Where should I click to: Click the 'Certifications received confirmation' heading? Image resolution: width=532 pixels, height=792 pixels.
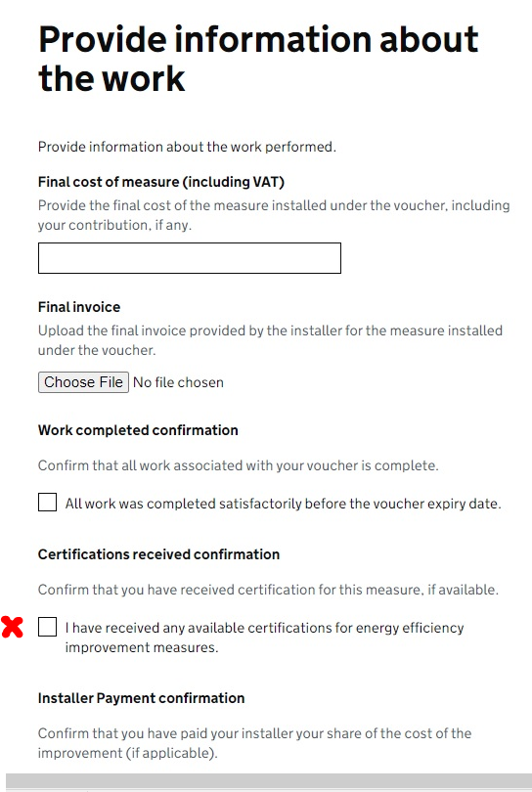tap(158, 554)
